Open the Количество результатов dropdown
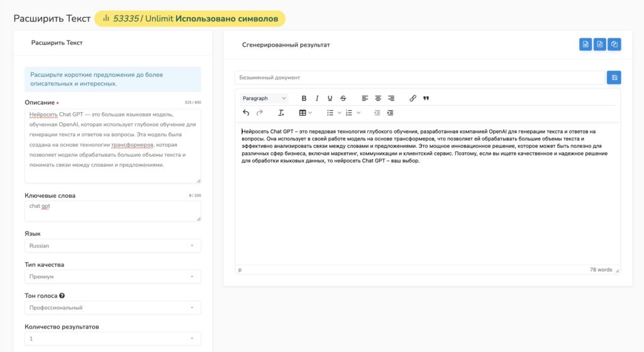 click(113, 338)
